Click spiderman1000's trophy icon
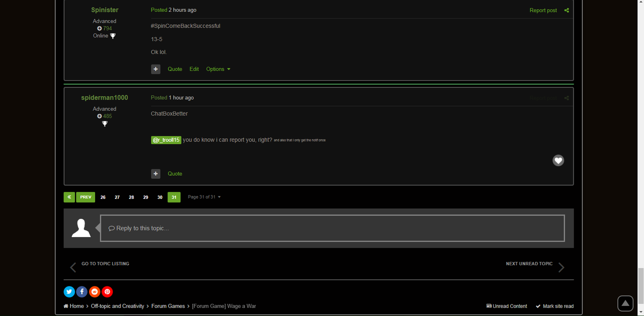The width and height of the screenshot is (644, 316). (105, 124)
